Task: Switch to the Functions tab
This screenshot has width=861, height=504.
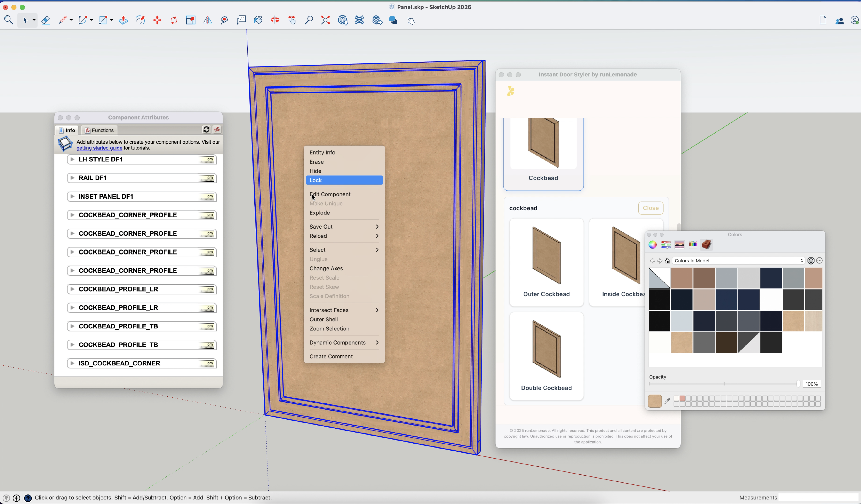Action: (x=99, y=130)
